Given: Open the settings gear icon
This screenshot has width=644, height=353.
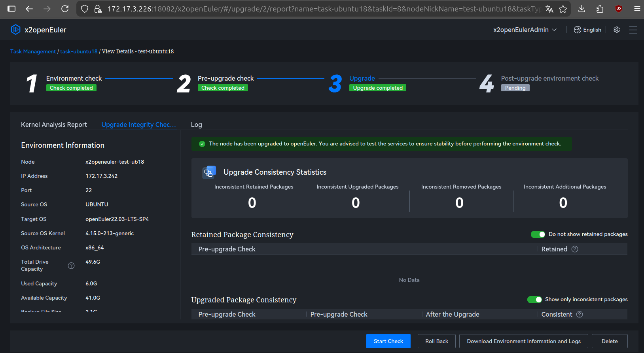Looking at the screenshot, I should [x=616, y=30].
